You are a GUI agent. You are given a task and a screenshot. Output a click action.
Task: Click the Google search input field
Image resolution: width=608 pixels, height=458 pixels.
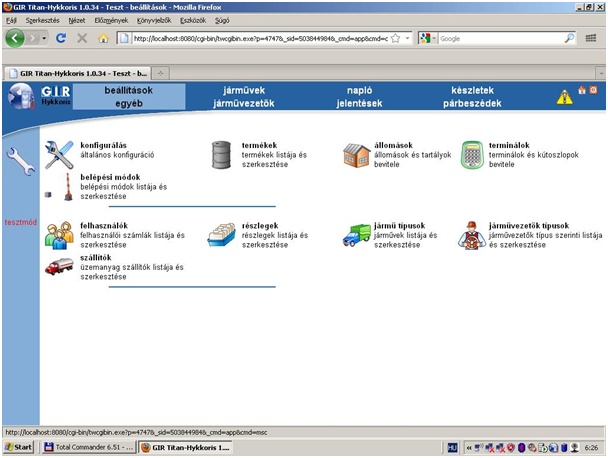click(x=501, y=38)
